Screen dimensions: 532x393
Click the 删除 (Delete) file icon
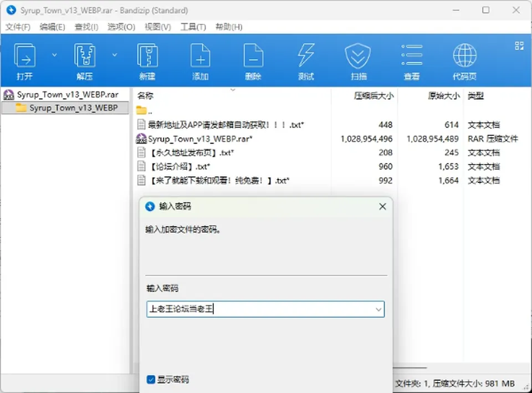[253, 55]
